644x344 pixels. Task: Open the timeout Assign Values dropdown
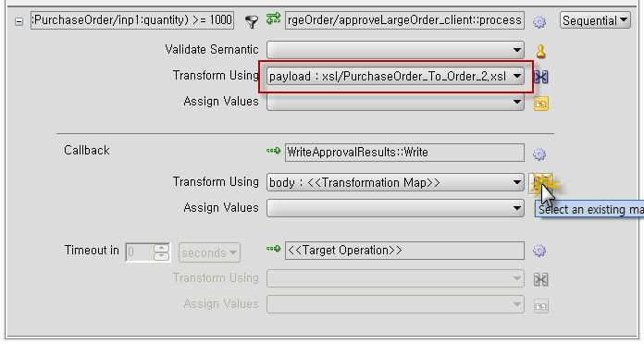point(395,304)
